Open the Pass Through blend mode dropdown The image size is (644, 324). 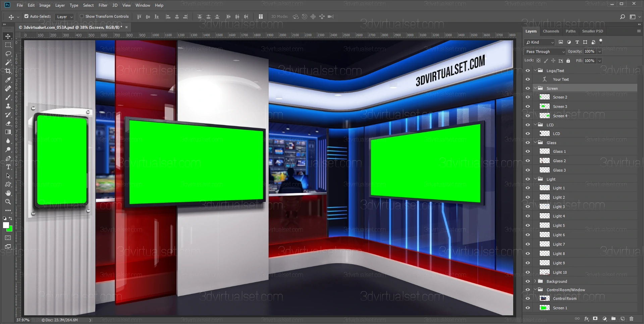coord(545,52)
